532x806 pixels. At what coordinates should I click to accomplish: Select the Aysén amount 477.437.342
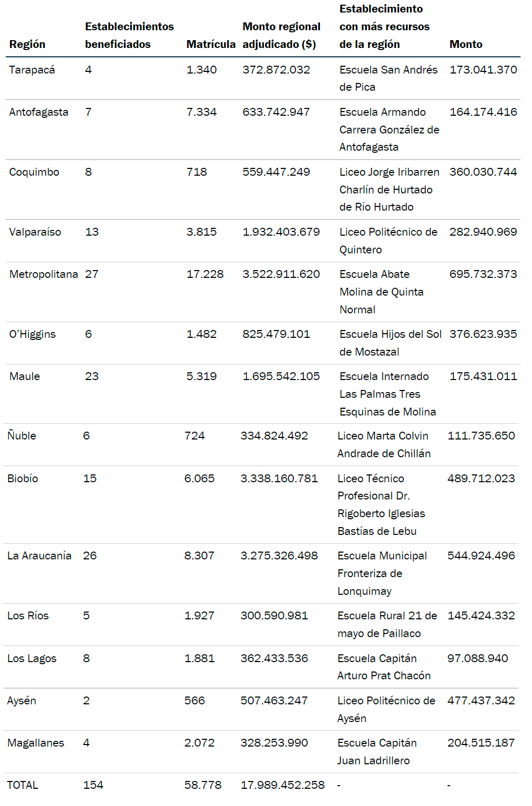[481, 701]
